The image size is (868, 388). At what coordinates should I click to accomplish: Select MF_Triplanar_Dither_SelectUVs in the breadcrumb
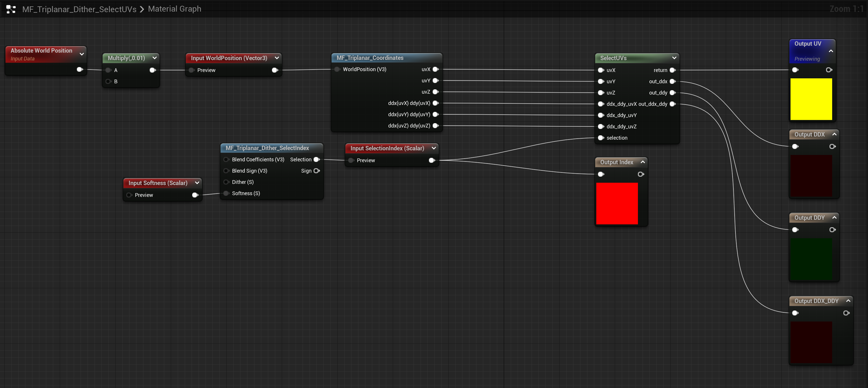pyautogui.click(x=79, y=9)
